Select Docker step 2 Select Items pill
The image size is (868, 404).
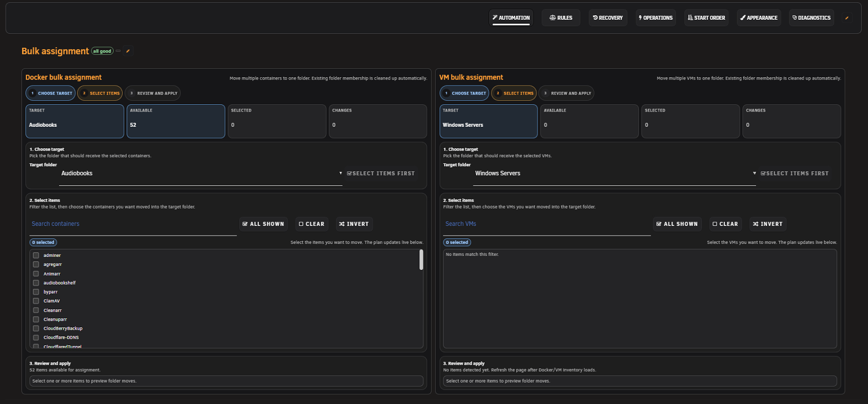tap(100, 93)
